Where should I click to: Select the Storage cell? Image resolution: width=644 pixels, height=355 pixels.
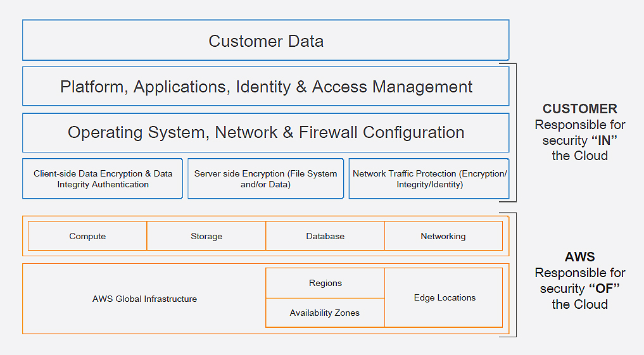click(x=206, y=236)
